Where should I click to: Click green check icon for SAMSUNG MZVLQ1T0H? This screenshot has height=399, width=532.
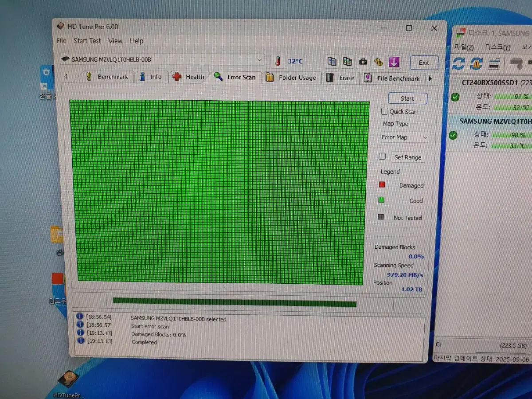(x=453, y=135)
